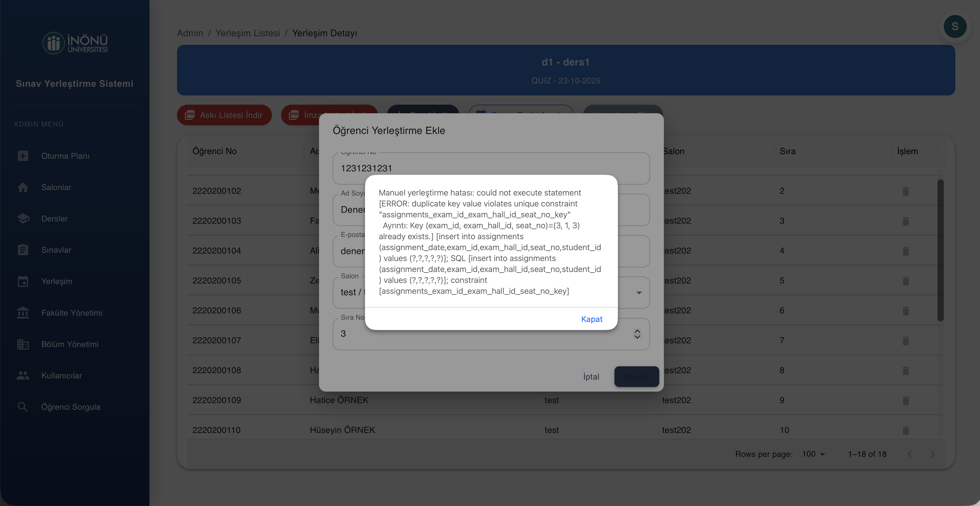Click the Askı Listesi İndir button

[224, 115]
